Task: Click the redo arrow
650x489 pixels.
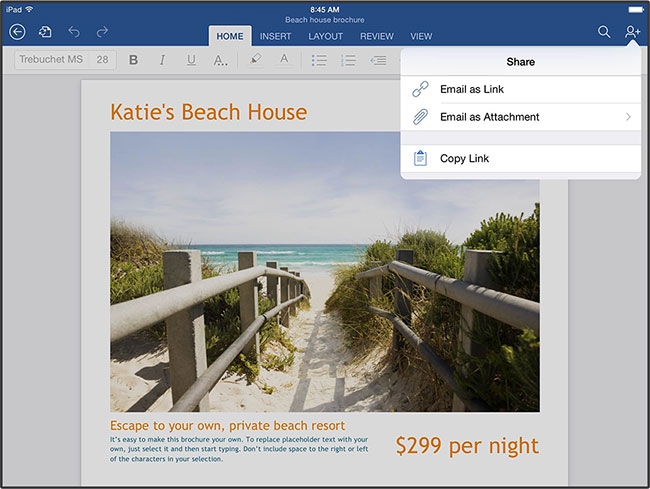Action: point(102,32)
